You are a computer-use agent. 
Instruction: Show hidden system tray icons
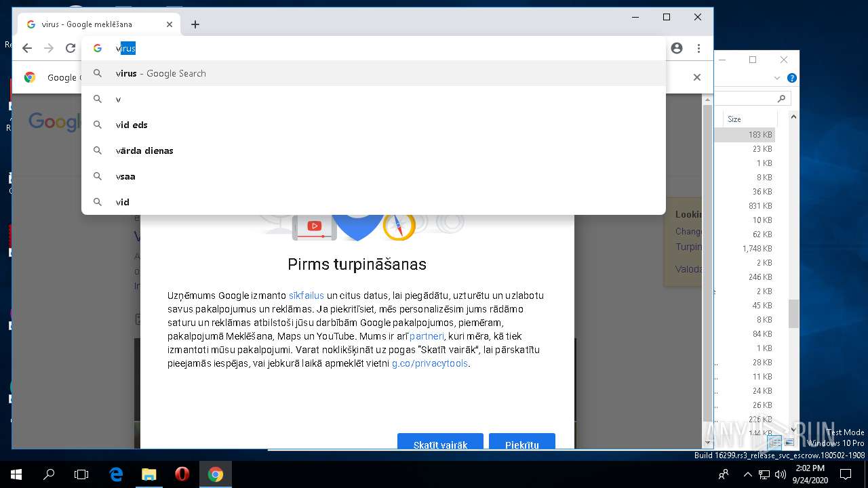(x=747, y=474)
